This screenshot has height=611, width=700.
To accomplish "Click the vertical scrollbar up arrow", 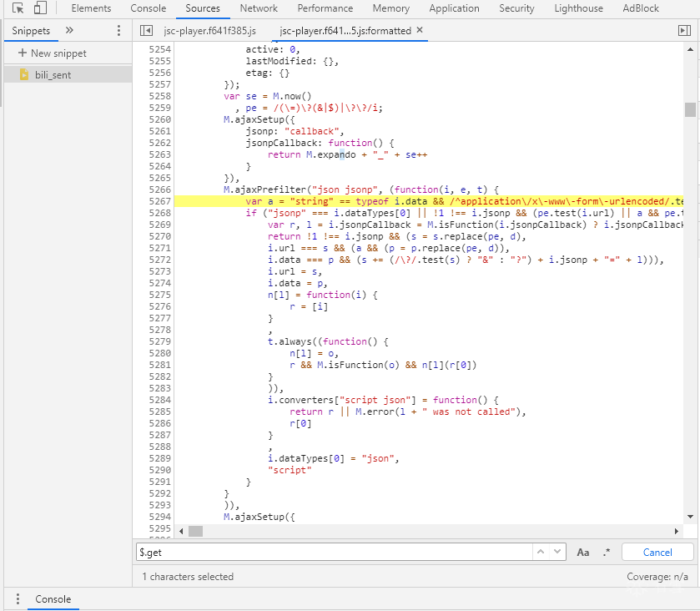I will 690,49.
